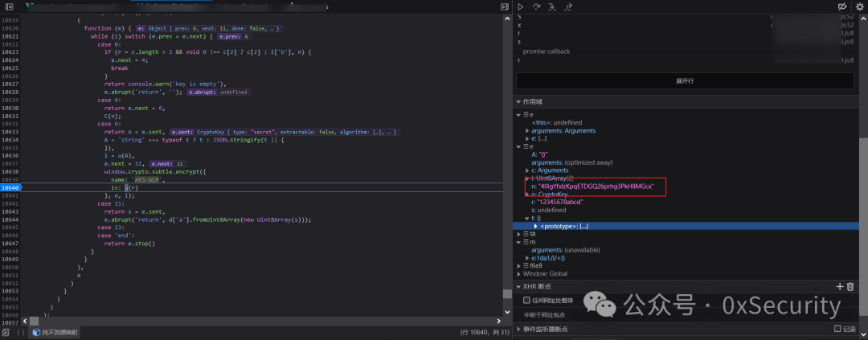Enable pause on any URL checkbox
Image resolution: width=868 pixels, height=340 pixels.
pyautogui.click(x=527, y=300)
